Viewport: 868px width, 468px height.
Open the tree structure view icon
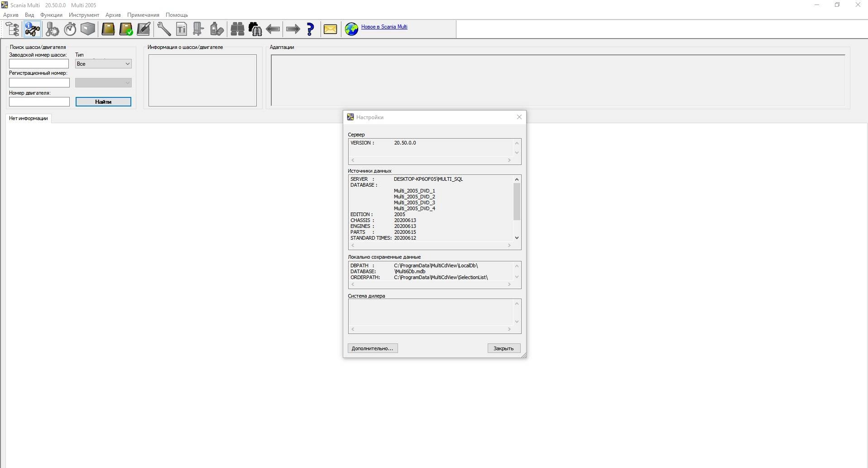tap(13, 29)
